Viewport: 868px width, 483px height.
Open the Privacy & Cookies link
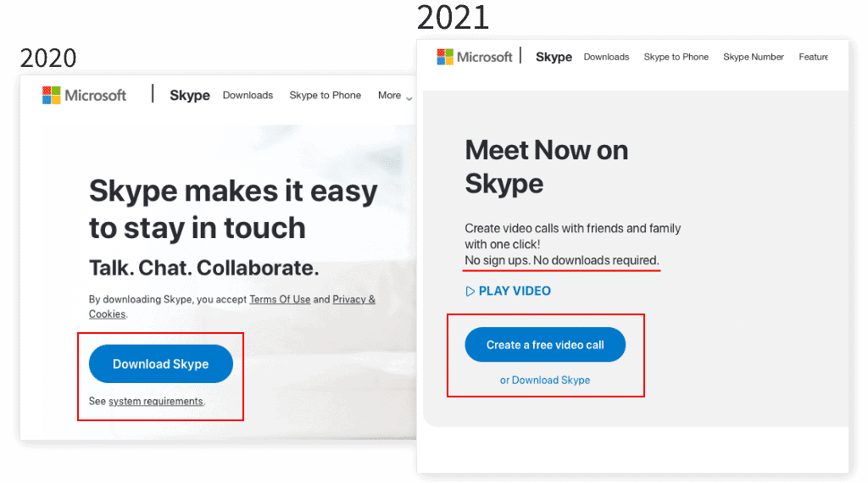tap(353, 299)
